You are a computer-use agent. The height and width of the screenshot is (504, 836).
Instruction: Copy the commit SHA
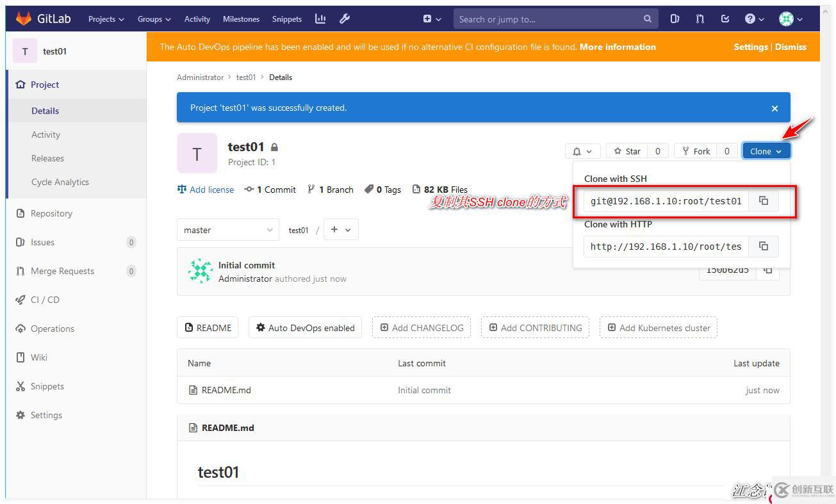[x=767, y=270]
